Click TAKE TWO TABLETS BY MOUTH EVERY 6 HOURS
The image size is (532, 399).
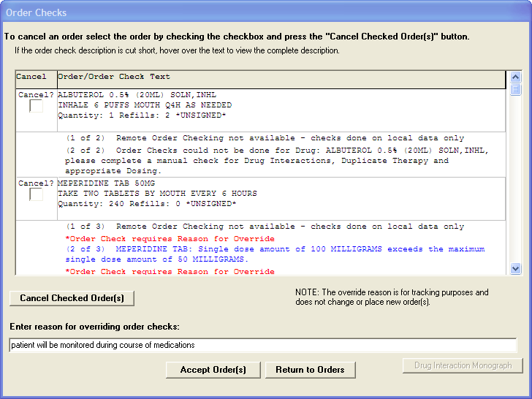click(157, 194)
